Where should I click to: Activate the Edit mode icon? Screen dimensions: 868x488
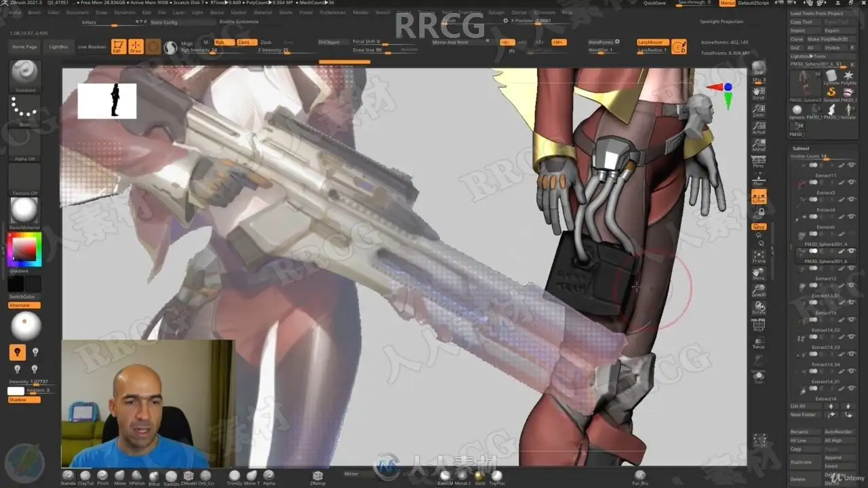[119, 47]
